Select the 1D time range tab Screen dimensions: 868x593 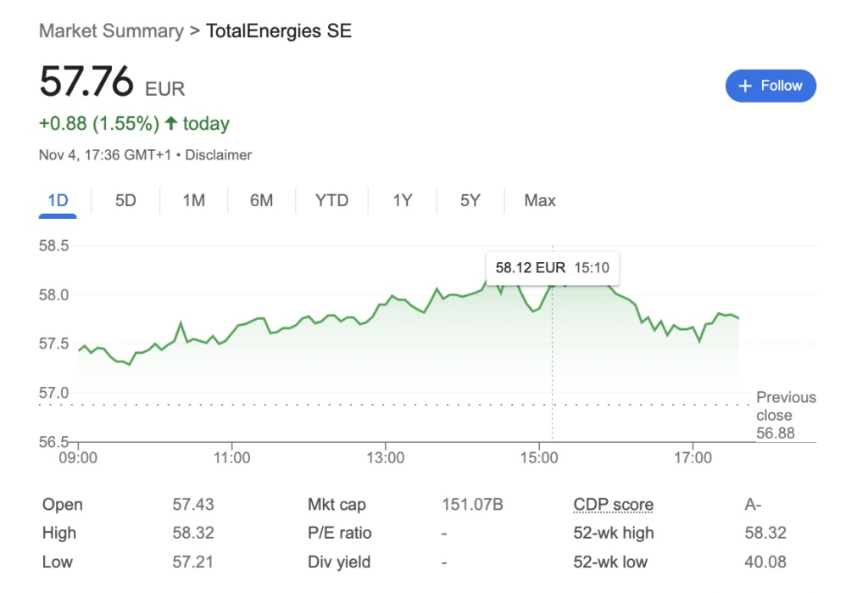[x=58, y=200]
